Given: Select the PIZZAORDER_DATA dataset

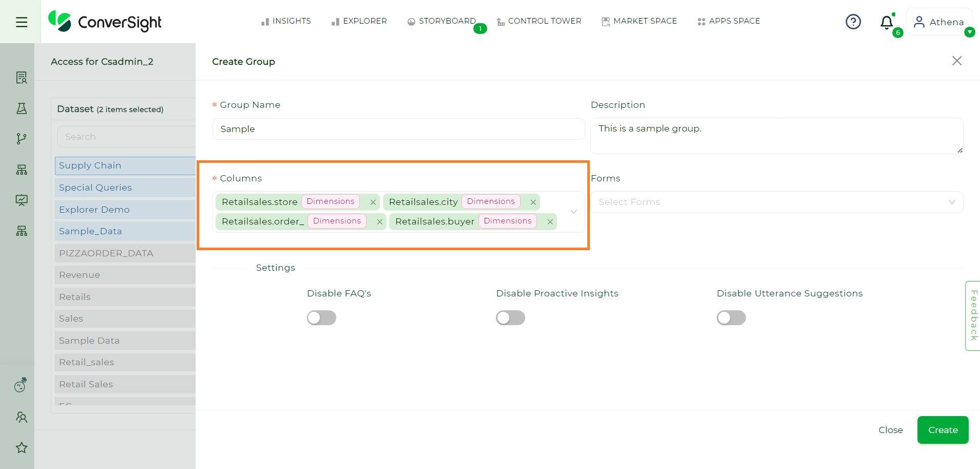Looking at the screenshot, I should click(125, 253).
